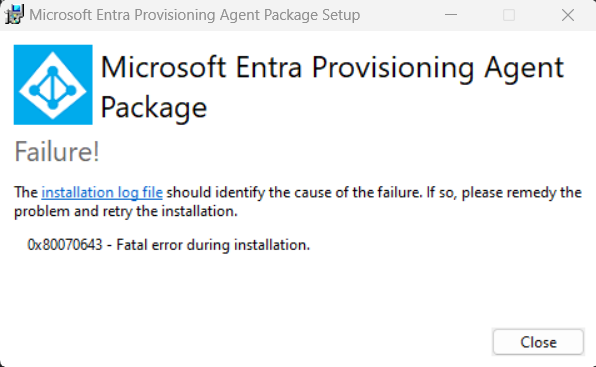
Task: Click the word 'The' before log link
Action: pyautogui.click(x=26, y=192)
